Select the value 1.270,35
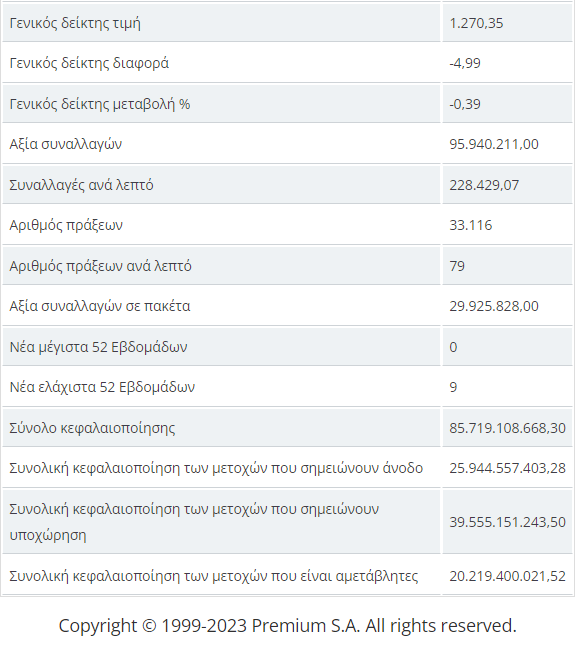The width and height of the screenshot is (578, 645). click(x=476, y=23)
